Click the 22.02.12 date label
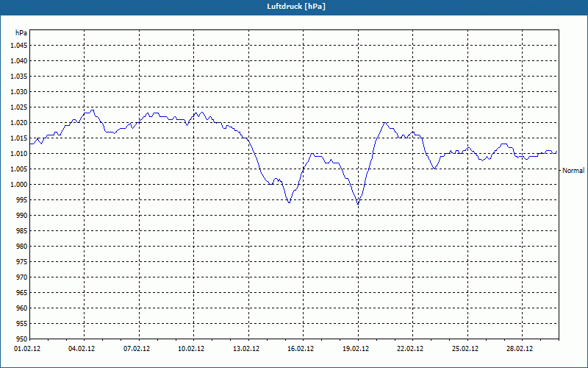This screenshot has height=368, width=588. (x=410, y=349)
